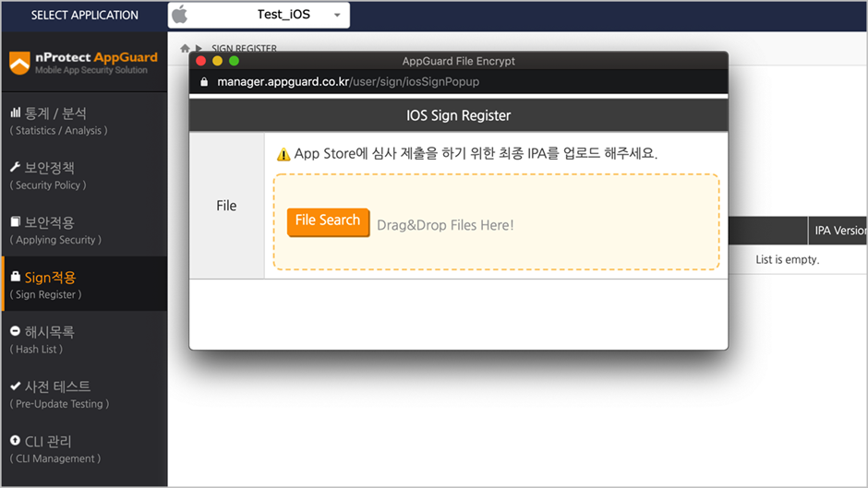
Task: Click the App Store IPA upload notice text
Action: point(476,153)
